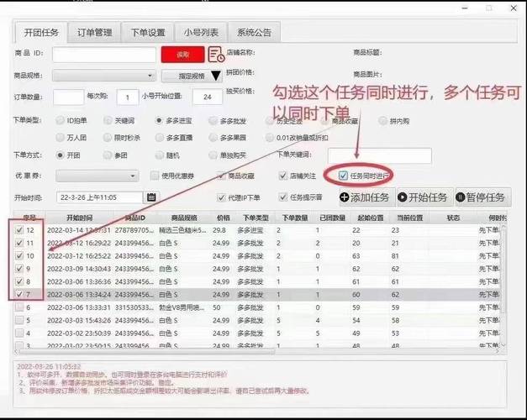Check the checkbox for task row 6

(x=19, y=307)
